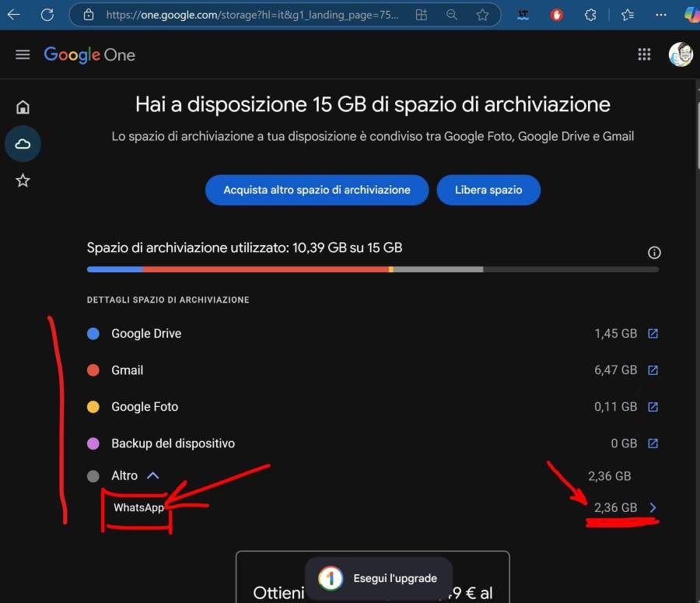Click the Acquista altro spazio di archiviazione button
The image size is (700, 603).
317,190
